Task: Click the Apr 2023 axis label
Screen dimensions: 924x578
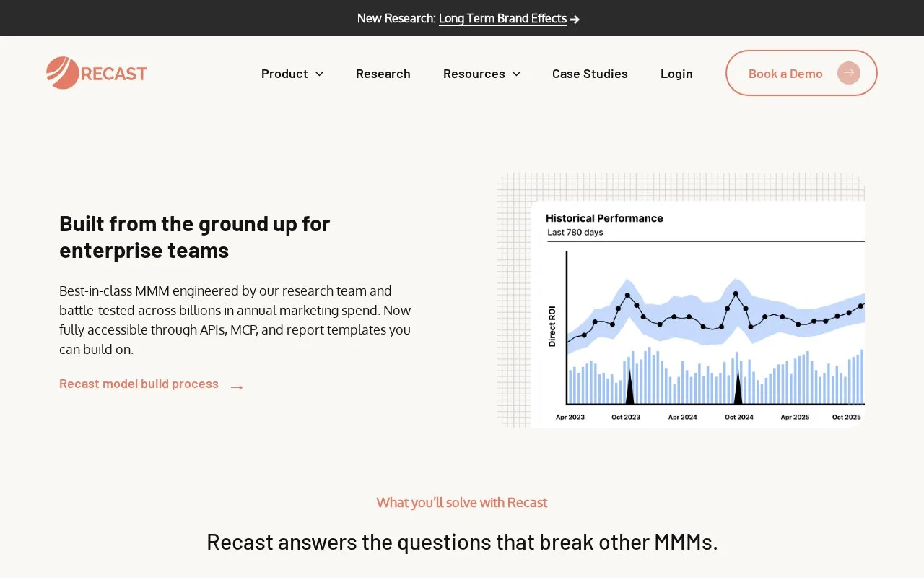Action: pyautogui.click(x=570, y=418)
